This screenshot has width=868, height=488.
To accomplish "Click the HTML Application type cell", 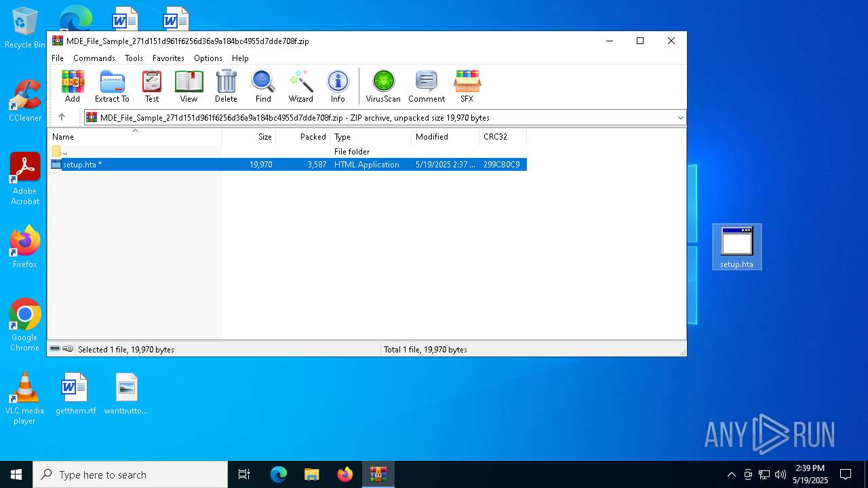I will pyautogui.click(x=367, y=165).
